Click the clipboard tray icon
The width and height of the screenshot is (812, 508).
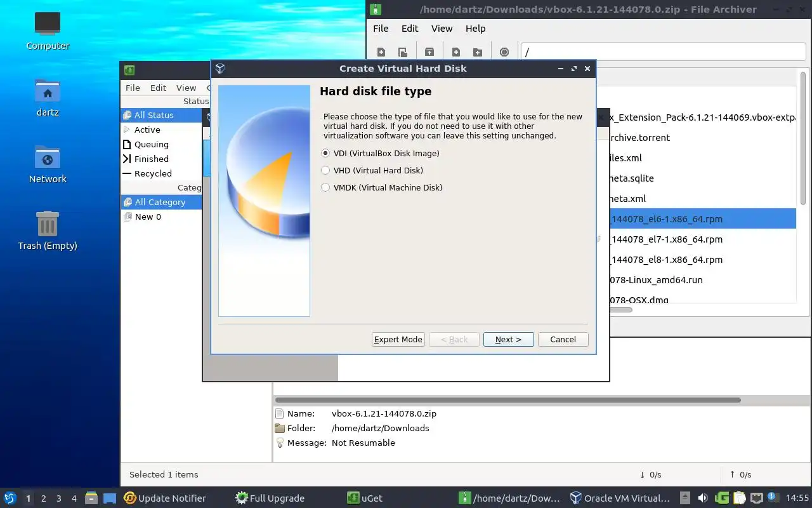[740, 498]
